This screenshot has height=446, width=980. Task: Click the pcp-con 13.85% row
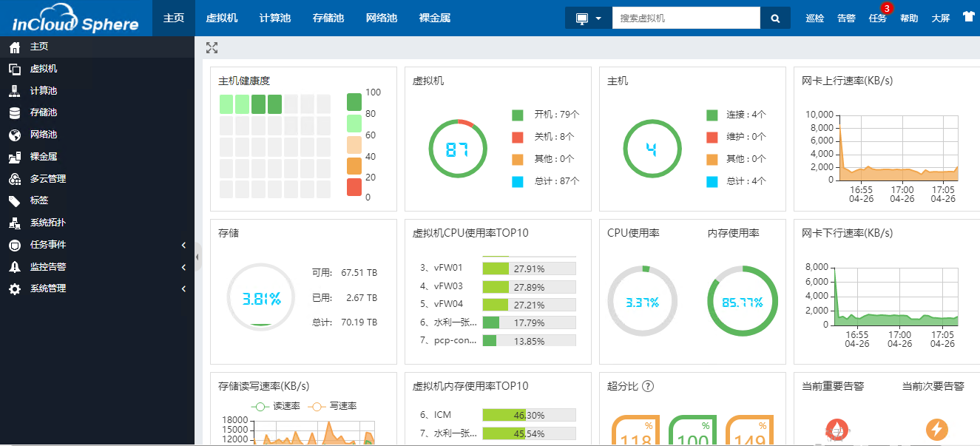[x=498, y=341]
